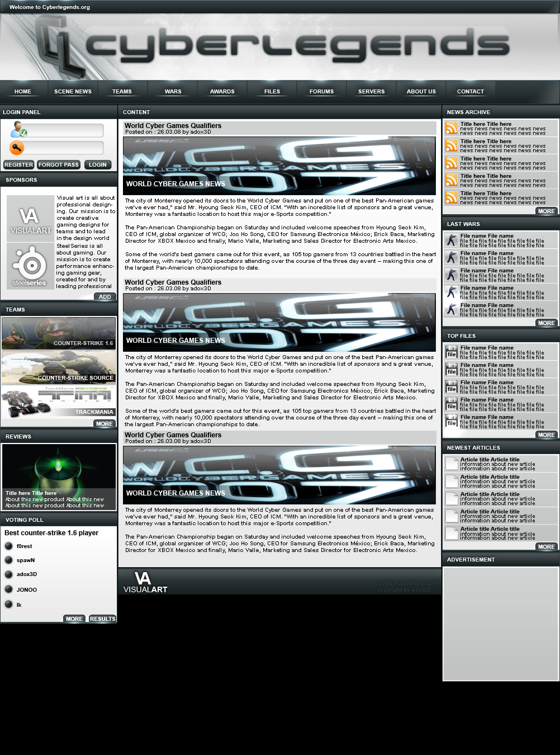560x755 pixels.
Task: Click the first war icon in Last Wars
Action: point(451,240)
